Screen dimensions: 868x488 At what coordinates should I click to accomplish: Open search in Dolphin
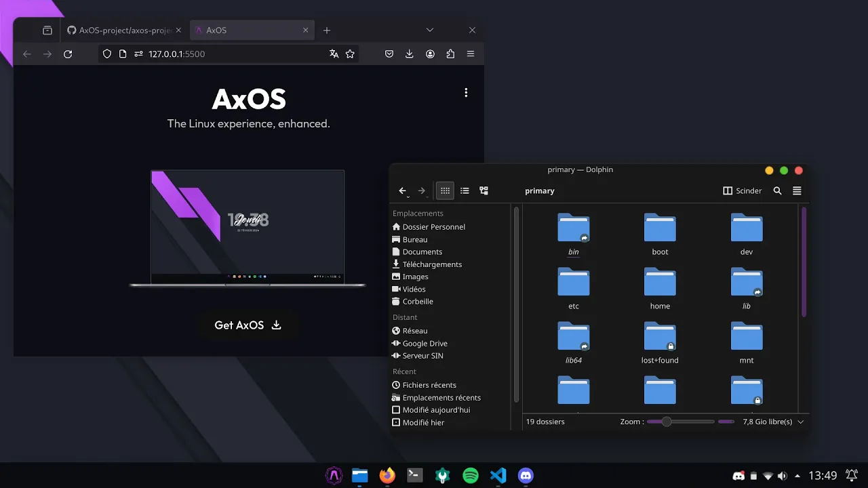[x=778, y=191]
